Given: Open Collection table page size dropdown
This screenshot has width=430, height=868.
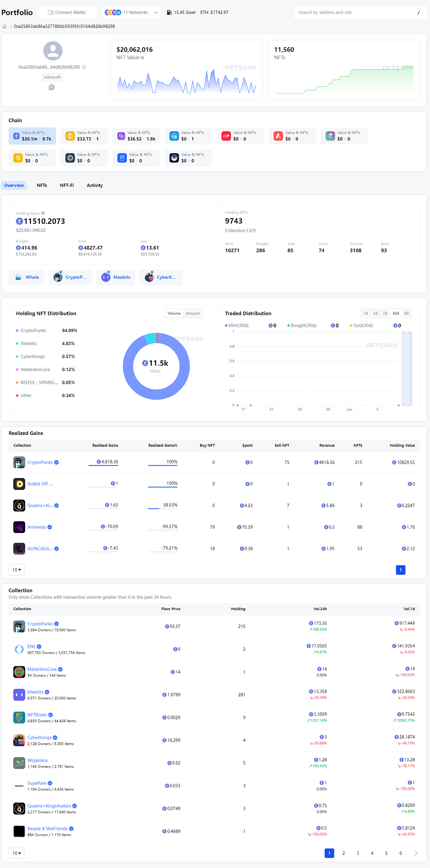Looking at the screenshot, I should click(17, 853).
